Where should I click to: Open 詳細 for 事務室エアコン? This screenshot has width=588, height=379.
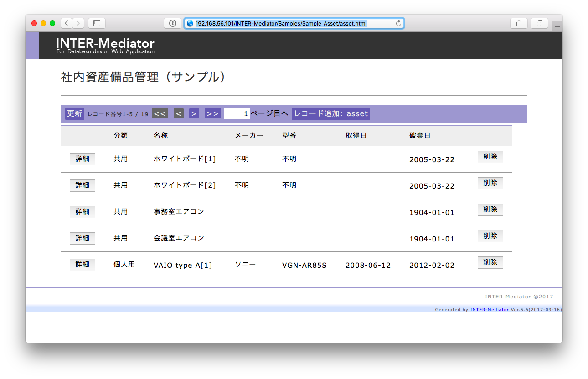[82, 212]
